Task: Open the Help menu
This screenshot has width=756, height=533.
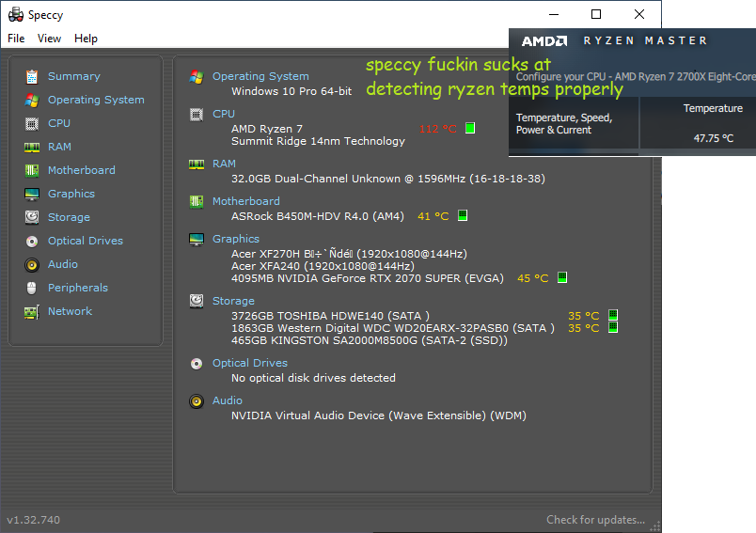Action: click(86, 39)
